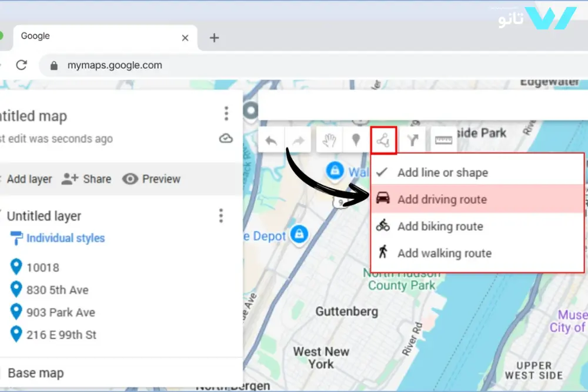The height and width of the screenshot is (392, 588).
Task: Select the 830 5th Ave place item
Action: [x=57, y=290]
